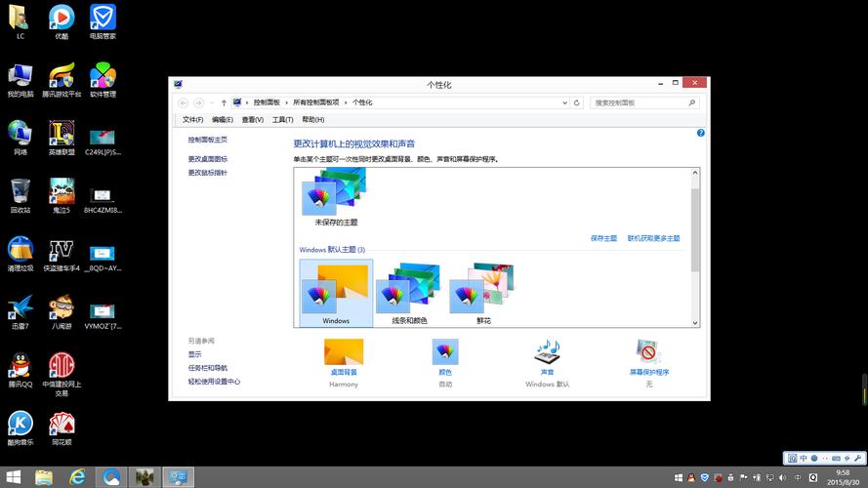Click the theme list scroll-down arrow
Viewport: 868px width, 488px height.
(695, 322)
